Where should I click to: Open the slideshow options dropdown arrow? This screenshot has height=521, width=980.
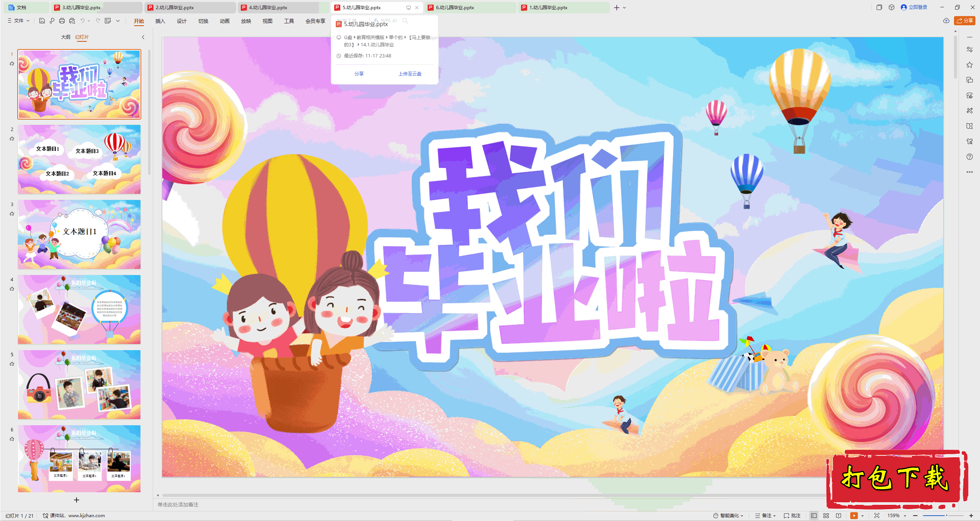click(x=862, y=516)
